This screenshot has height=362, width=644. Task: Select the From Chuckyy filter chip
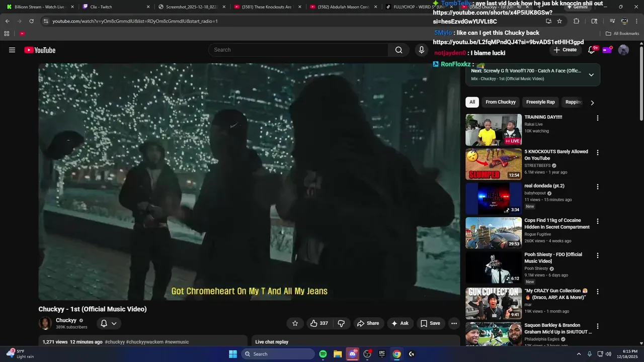pos(501,102)
